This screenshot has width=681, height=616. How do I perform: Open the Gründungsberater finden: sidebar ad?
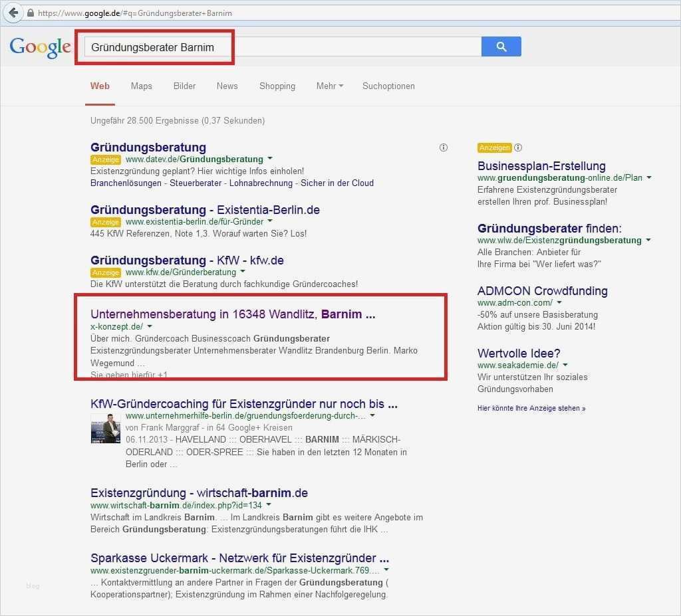[549, 229]
